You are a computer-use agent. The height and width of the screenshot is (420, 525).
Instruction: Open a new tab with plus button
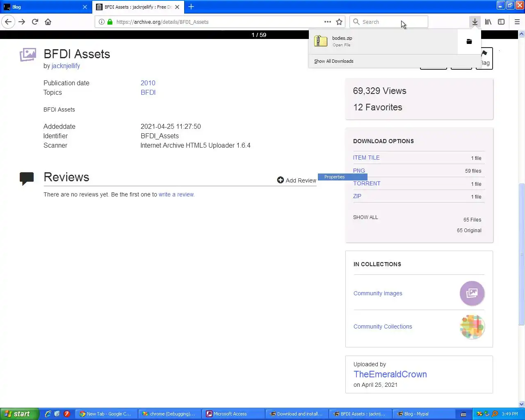coord(191,7)
